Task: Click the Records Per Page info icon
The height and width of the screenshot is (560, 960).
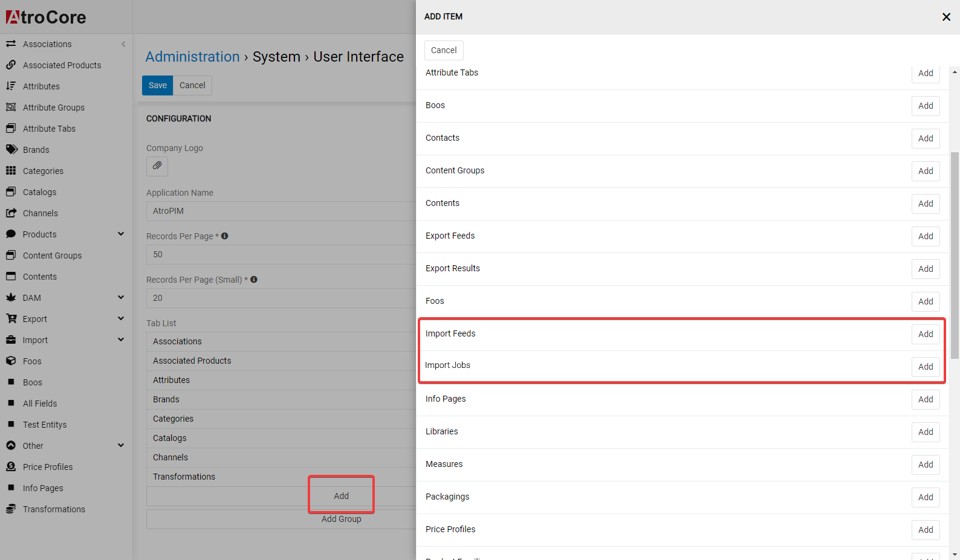Action: coord(225,236)
